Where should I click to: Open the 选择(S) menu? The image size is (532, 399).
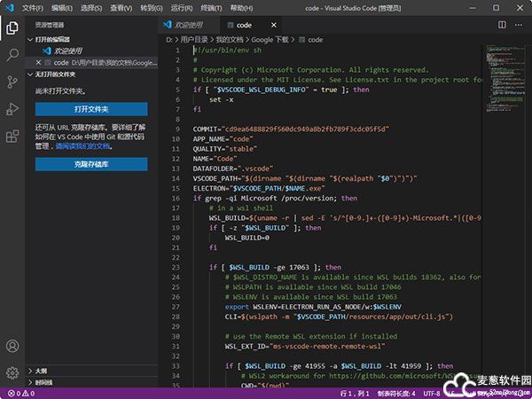click(x=91, y=8)
